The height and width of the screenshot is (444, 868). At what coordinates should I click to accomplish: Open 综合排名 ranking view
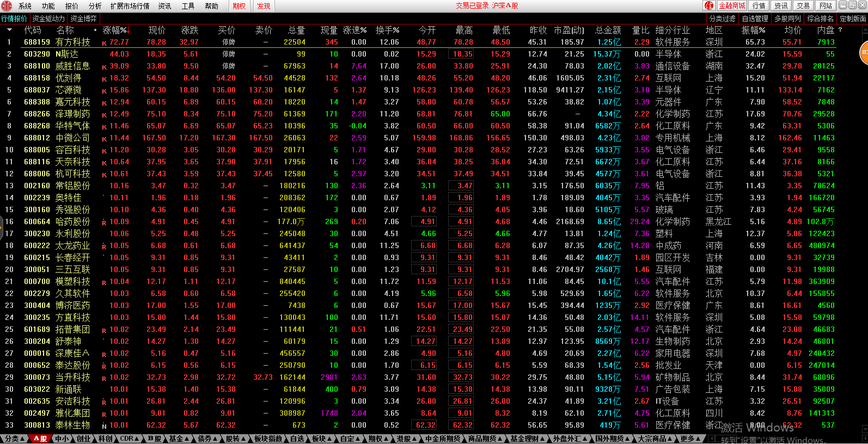[821, 18]
